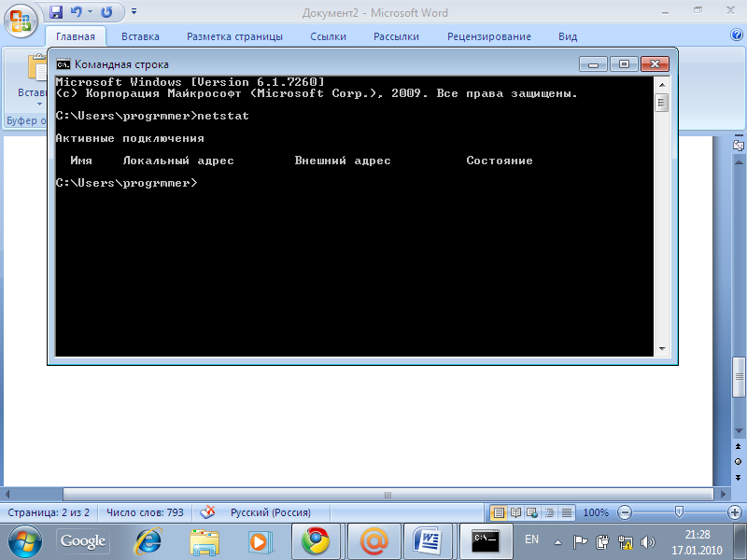Switch to Draft view
This screenshot has height=560, width=747.
click(x=567, y=512)
